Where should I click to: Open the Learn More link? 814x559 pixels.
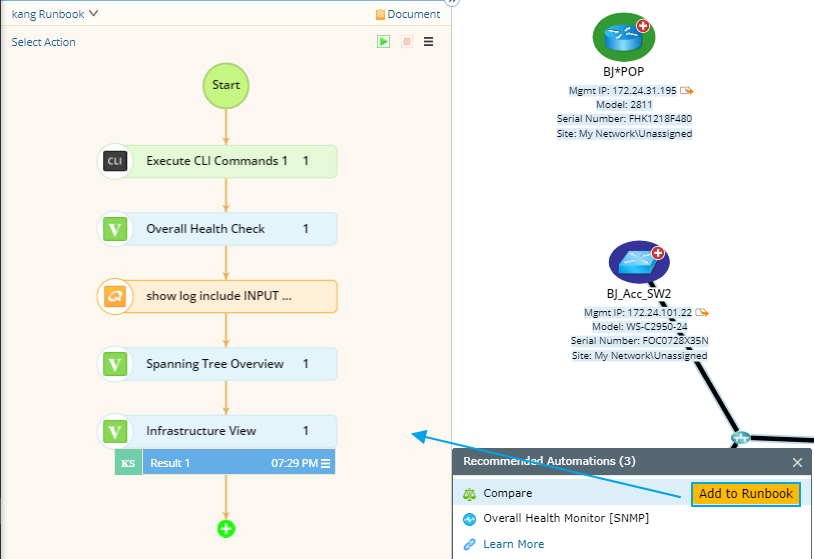pyautogui.click(x=514, y=544)
